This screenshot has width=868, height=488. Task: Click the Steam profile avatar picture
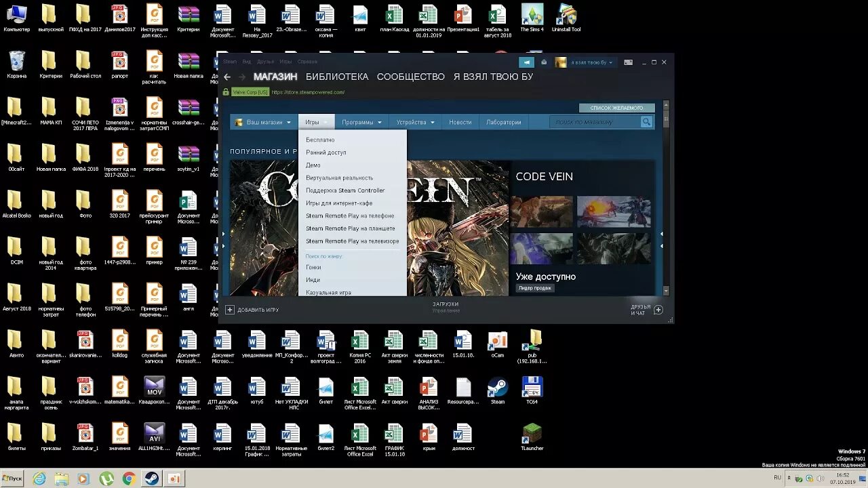tap(561, 62)
